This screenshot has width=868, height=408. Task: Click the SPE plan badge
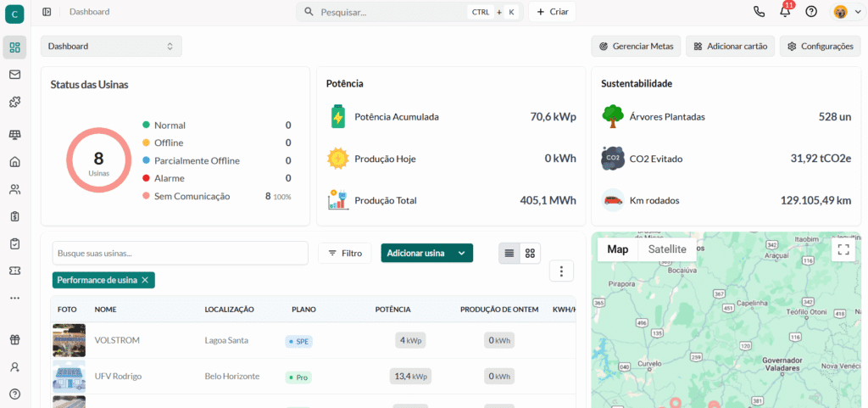299,342
